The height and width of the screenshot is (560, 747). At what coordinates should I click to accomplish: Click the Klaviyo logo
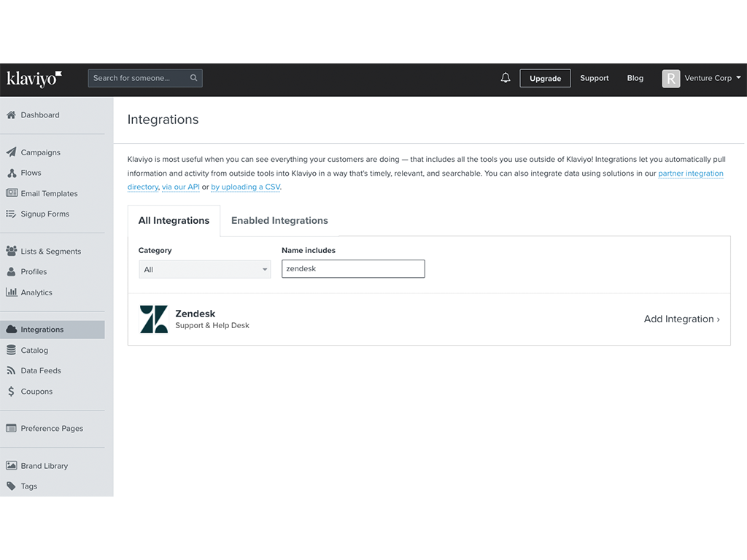click(x=34, y=79)
